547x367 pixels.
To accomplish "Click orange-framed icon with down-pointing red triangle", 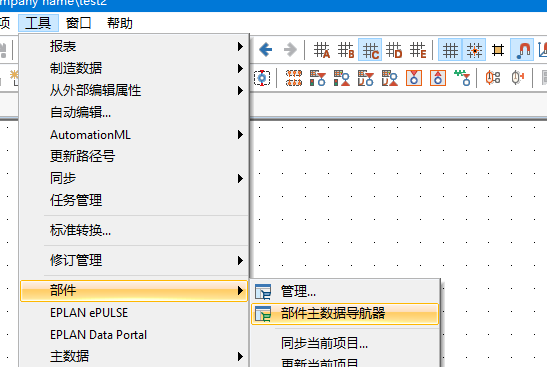I will [414, 78].
